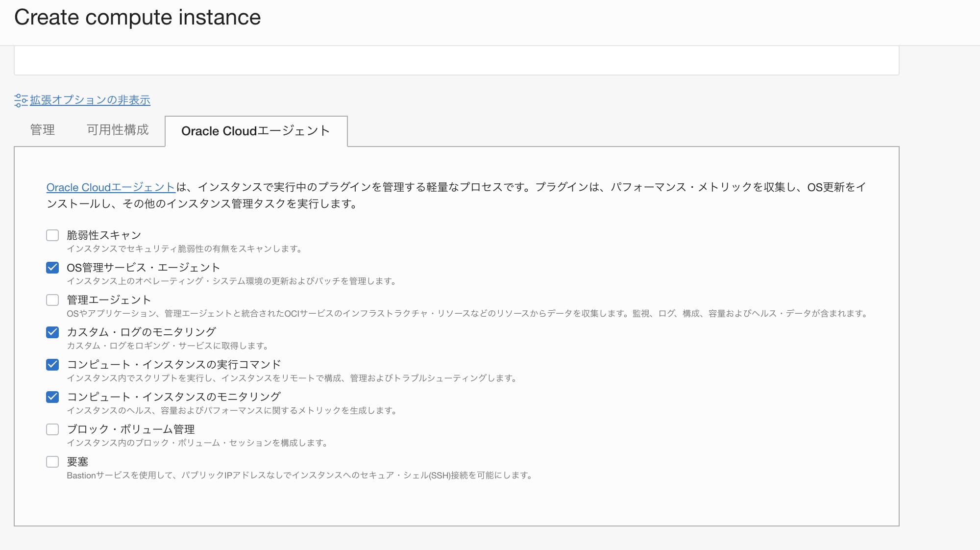Viewport: 980px width, 550px height.
Task: Click the sliders icon beside 拡張オプションの非表示
Action: point(21,100)
